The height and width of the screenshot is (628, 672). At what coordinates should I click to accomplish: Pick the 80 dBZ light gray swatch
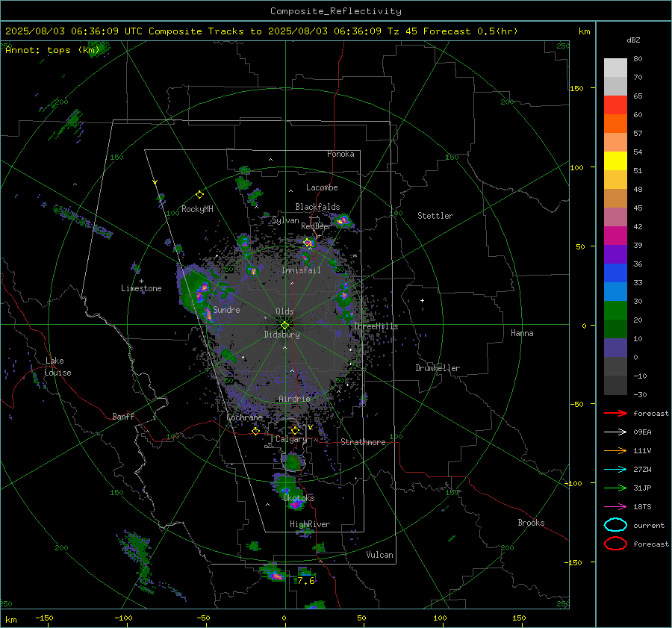click(615, 67)
